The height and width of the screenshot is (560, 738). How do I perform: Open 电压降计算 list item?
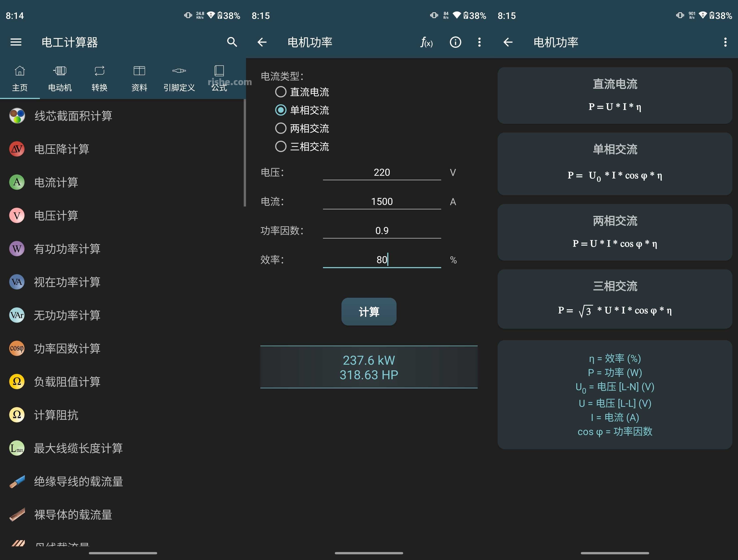122,149
